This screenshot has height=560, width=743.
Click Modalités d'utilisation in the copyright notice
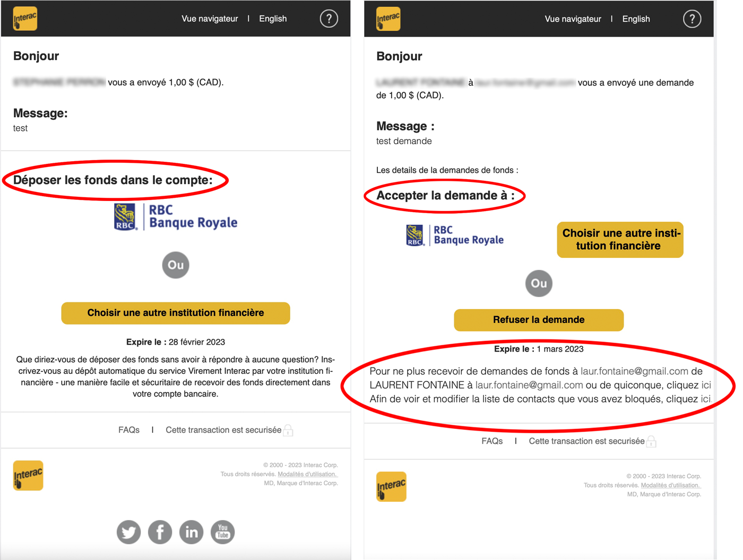pyautogui.click(x=308, y=474)
